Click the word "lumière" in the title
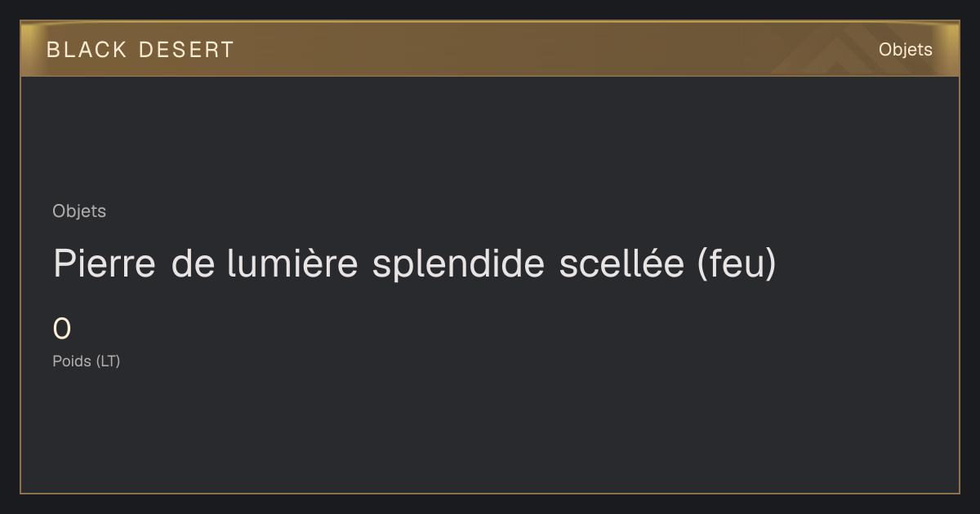Image resolution: width=980 pixels, height=514 pixels. pyautogui.click(x=292, y=264)
